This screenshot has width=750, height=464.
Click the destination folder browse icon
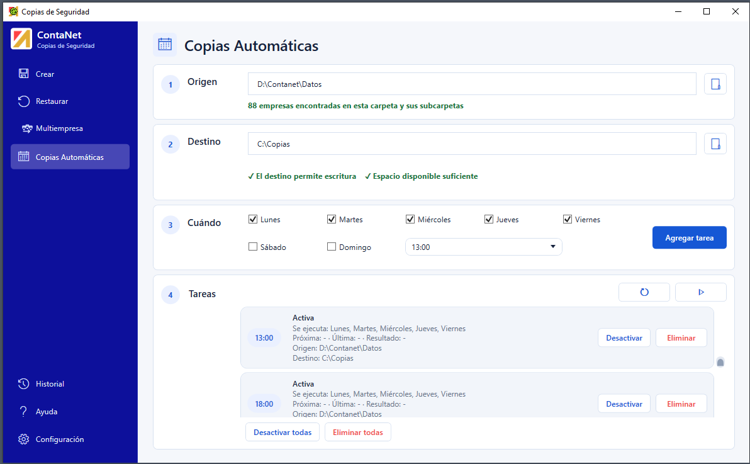pyautogui.click(x=715, y=144)
